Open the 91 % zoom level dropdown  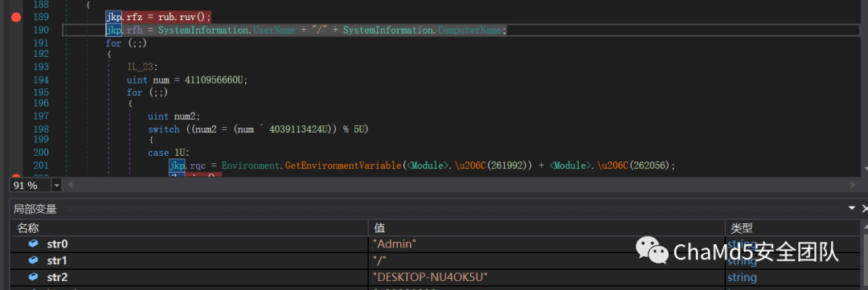click(x=56, y=185)
